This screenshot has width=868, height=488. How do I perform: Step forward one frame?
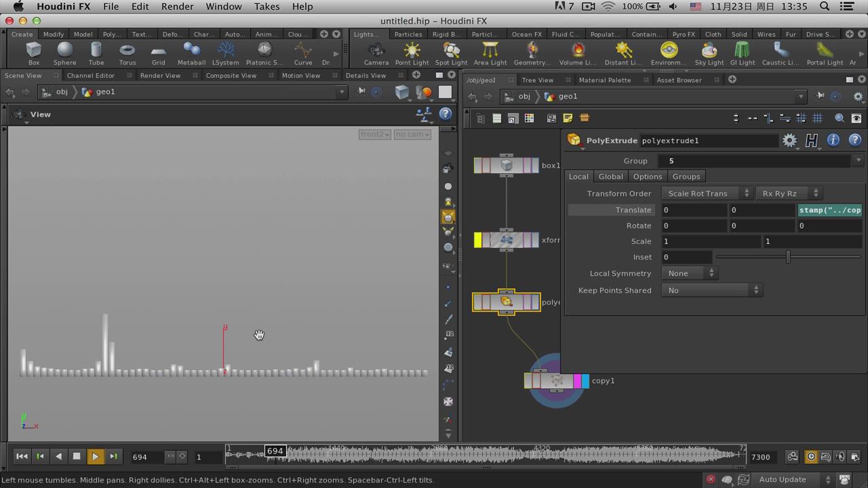point(113,457)
